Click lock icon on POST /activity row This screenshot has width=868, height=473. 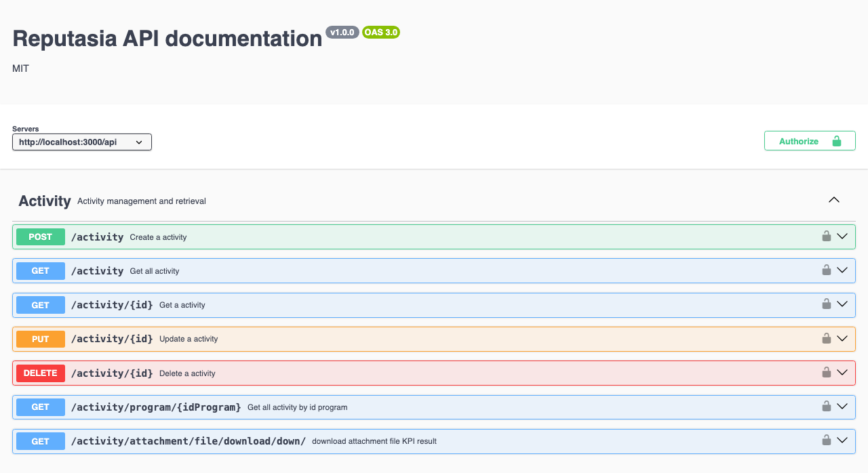[826, 236]
